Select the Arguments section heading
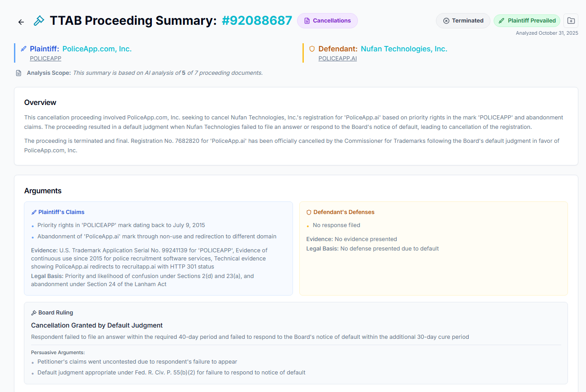Screen dimensions: 586x392 [43, 191]
